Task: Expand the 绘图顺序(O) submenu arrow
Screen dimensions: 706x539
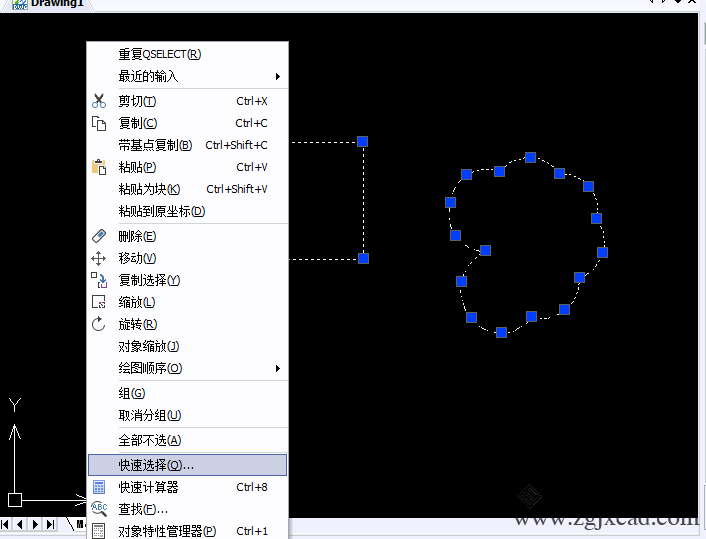Action: (278, 368)
